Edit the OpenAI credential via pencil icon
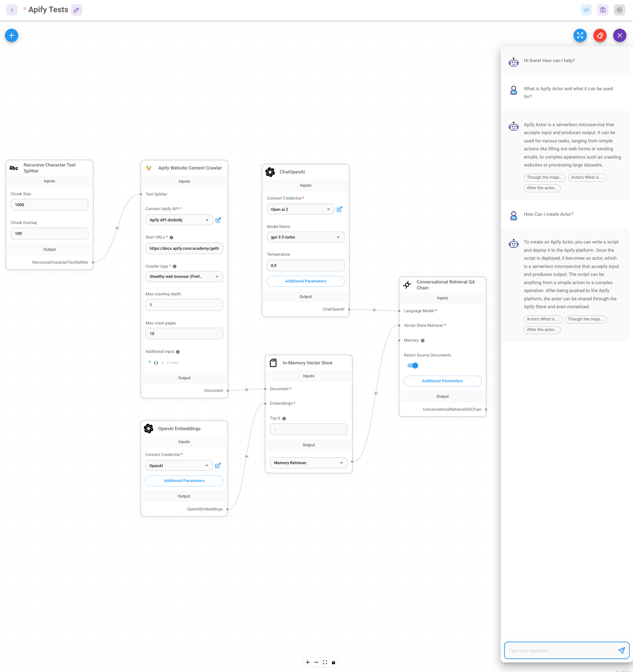 [x=218, y=465]
